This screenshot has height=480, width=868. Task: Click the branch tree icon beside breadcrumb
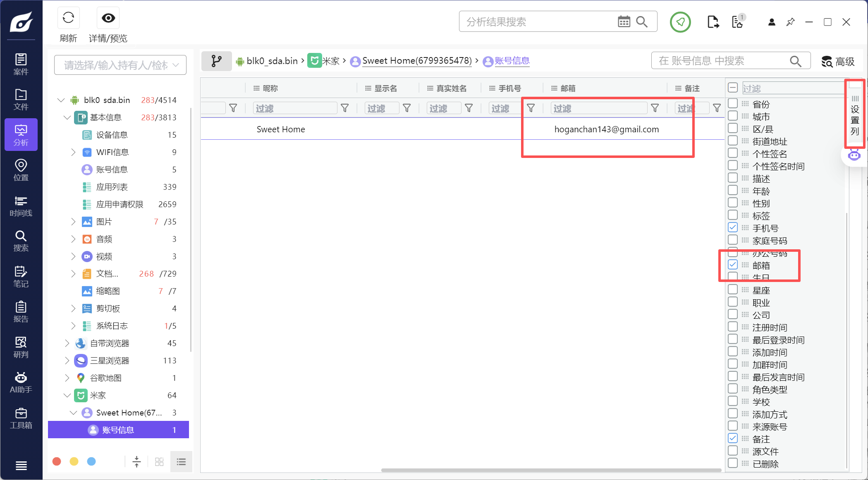tap(216, 61)
